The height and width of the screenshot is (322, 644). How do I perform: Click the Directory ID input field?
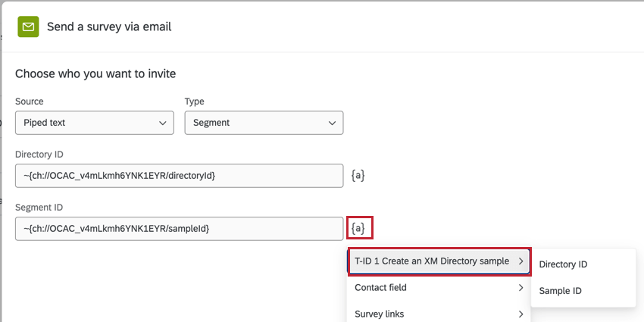(x=179, y=176)
